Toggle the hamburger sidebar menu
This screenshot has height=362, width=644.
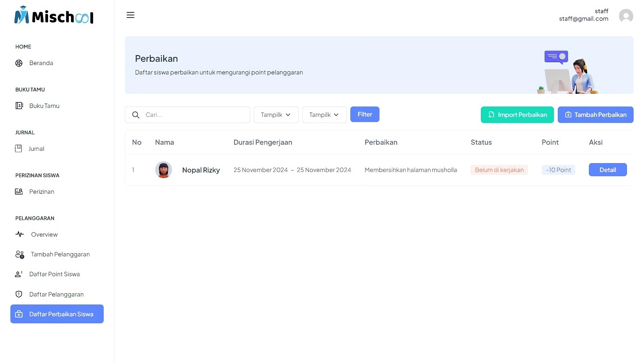click(130, 15)
